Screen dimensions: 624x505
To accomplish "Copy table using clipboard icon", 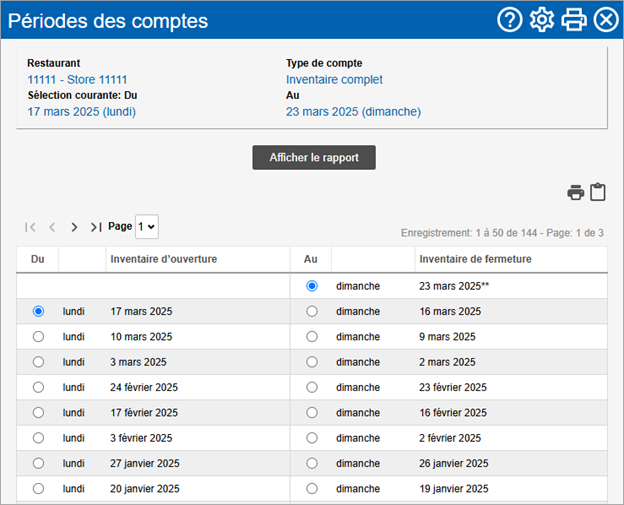I will [x=597, y=192].
